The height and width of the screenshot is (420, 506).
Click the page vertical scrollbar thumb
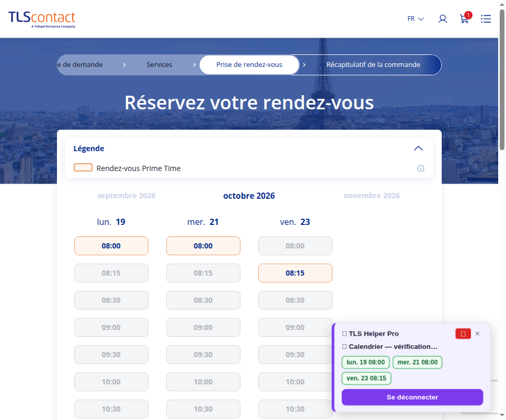tap(502, 80)
